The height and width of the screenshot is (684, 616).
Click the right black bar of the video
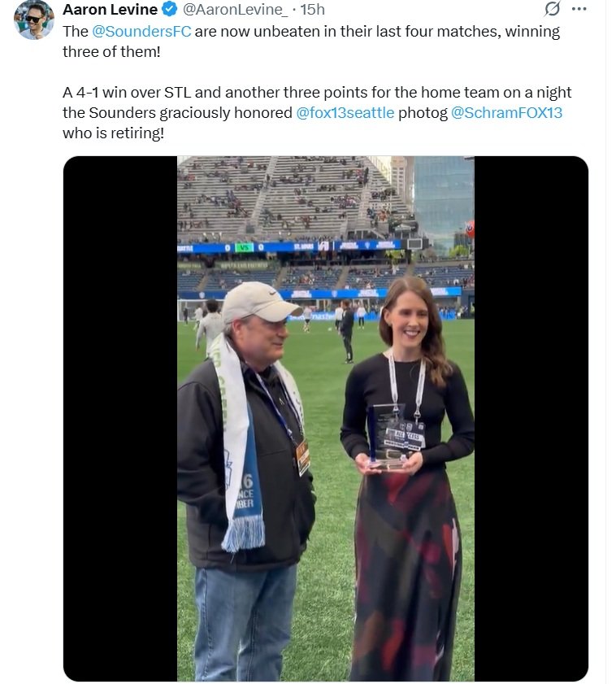[531, 419]
